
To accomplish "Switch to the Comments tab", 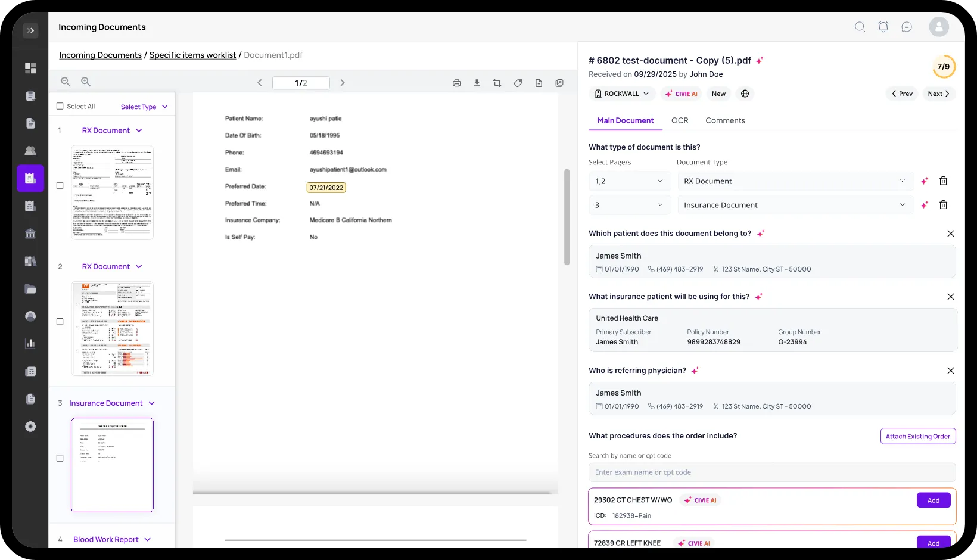I will 725,120.
